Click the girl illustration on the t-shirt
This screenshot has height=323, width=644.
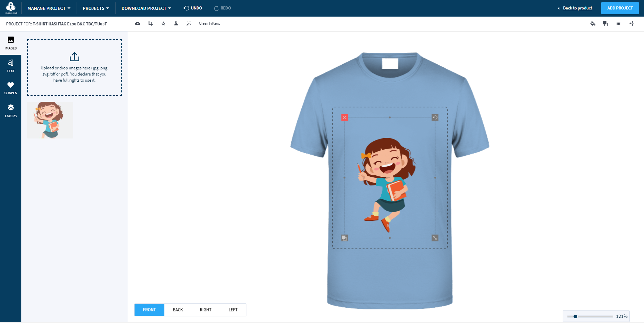point(387,185)
